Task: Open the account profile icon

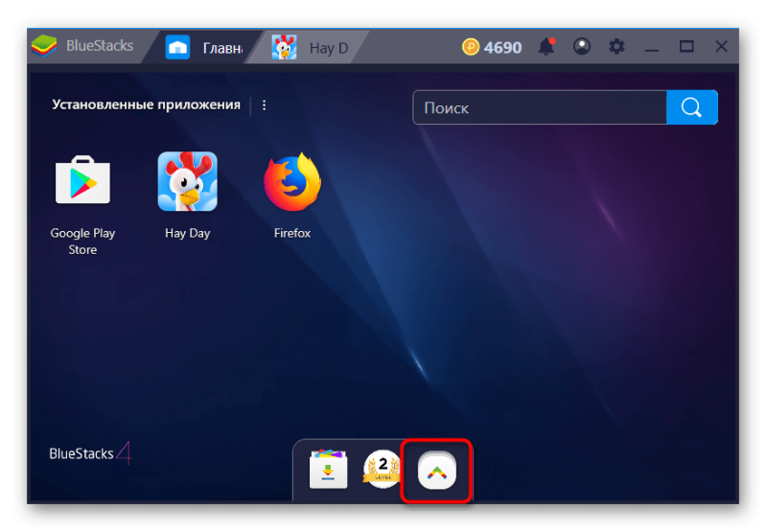Action: [582, 47]
